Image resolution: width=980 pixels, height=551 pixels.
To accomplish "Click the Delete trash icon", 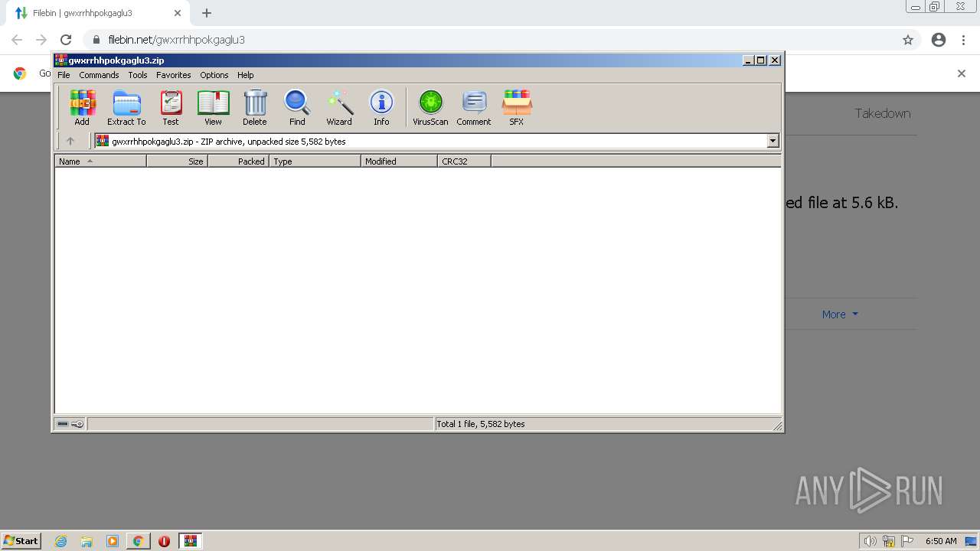I will click(255, 107).
